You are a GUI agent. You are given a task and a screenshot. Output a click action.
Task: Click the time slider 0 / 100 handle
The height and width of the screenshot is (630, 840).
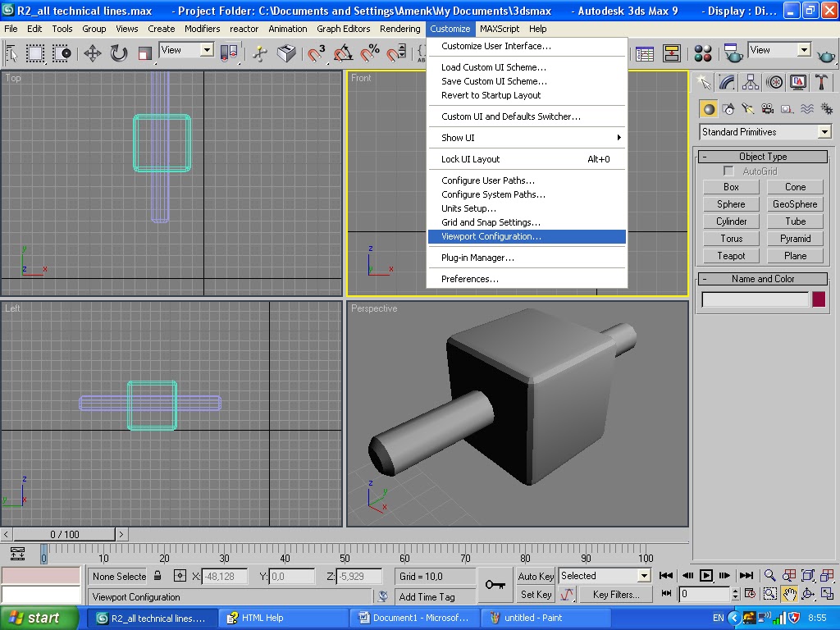pos(64,534)
